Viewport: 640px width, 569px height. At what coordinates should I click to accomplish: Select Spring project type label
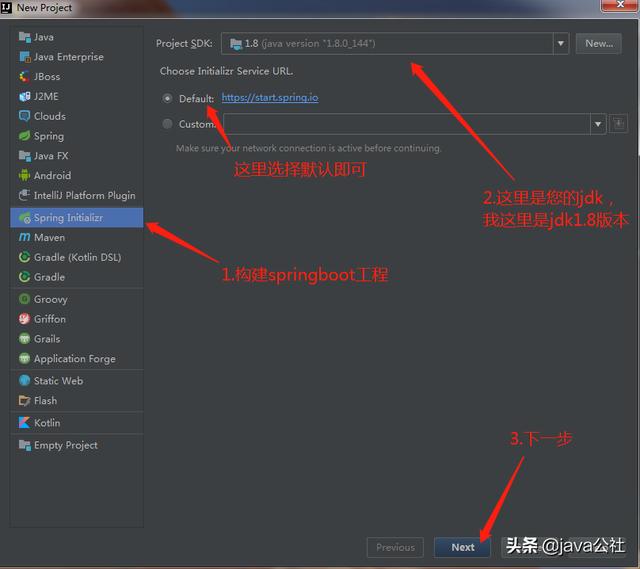pos(49,136)
